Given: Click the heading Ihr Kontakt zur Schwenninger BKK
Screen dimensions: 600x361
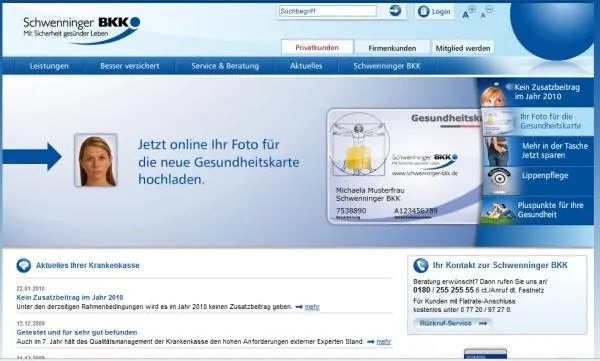Looking at the screenshot, I should click(x=500, y=265).
